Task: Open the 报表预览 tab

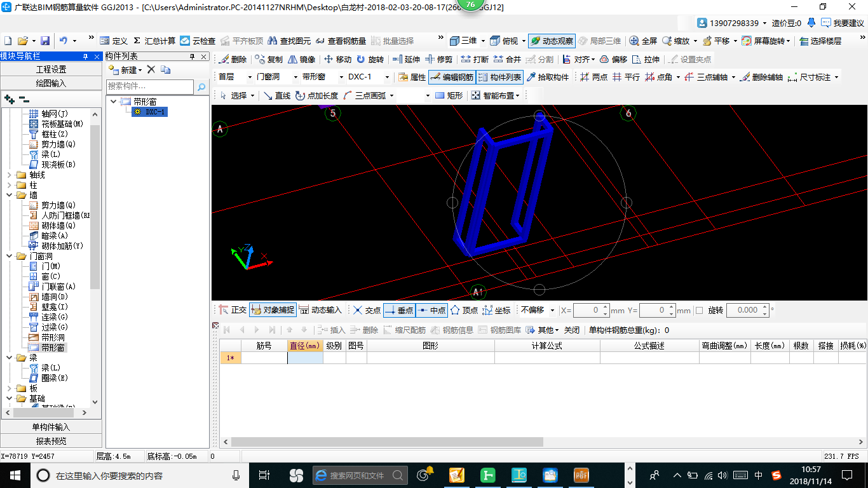Action: tap(51, 441)
